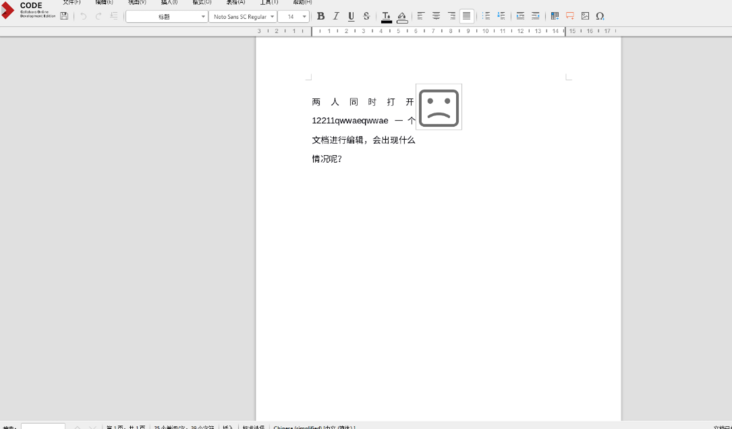Apply the highlighting color button

coord(401,17)
